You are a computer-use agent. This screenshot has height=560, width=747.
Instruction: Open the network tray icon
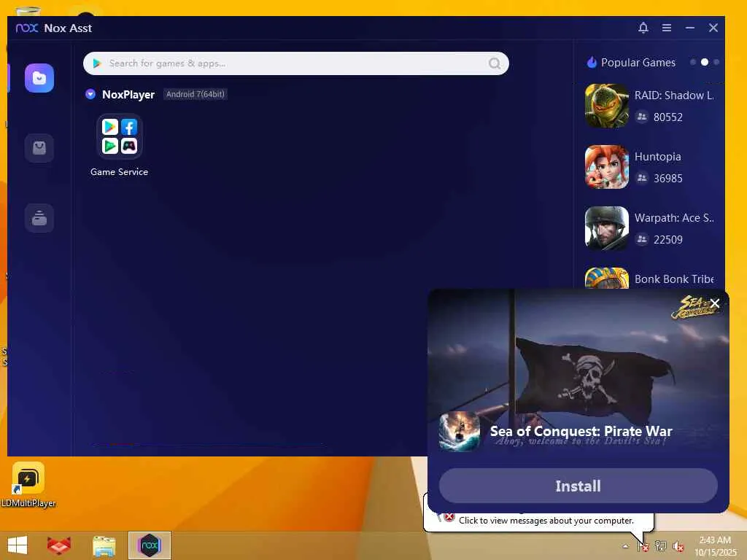pyautogui.click(x=660, y=546)
